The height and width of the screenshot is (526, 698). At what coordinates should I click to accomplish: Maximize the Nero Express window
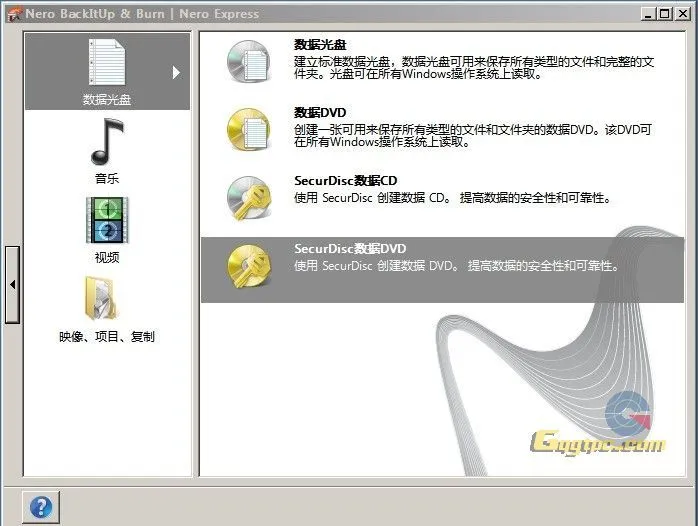[664, 14]
